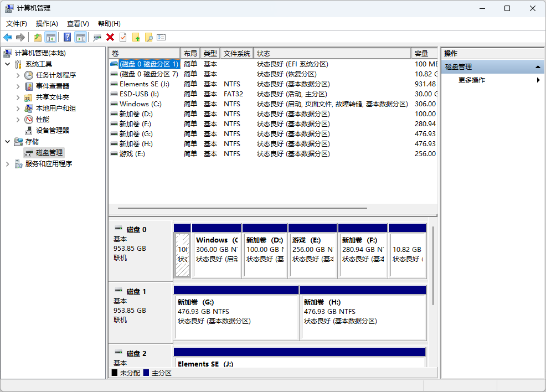Viewport: 546px width, 392px height.
Task: Click 更多操作 in the actions pane
Action: click(x=472, y=80)
